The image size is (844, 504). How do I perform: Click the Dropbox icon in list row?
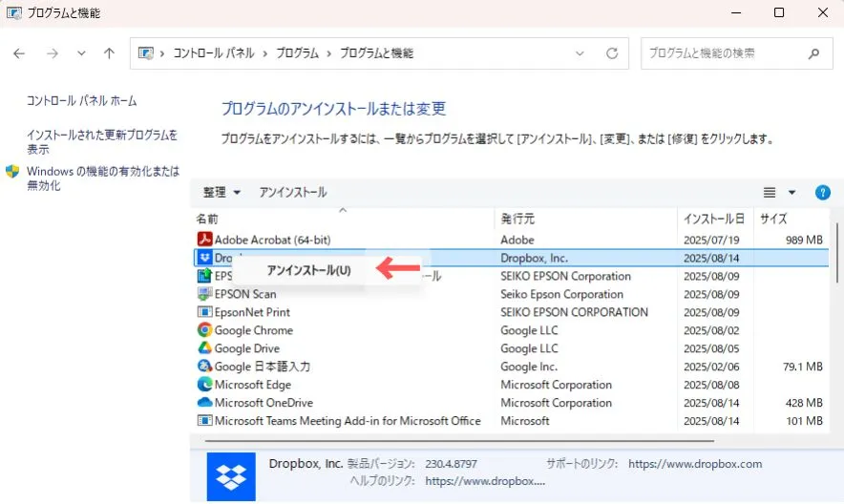pos(204,258)
